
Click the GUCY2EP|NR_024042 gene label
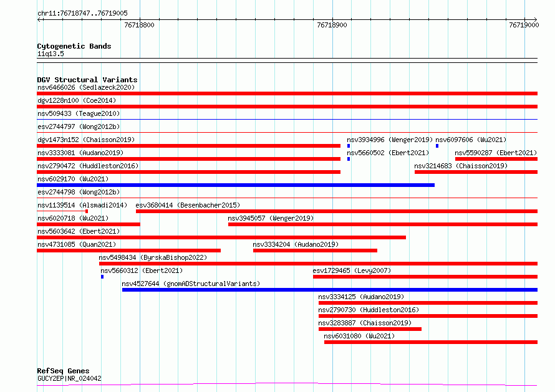(69, 378)
